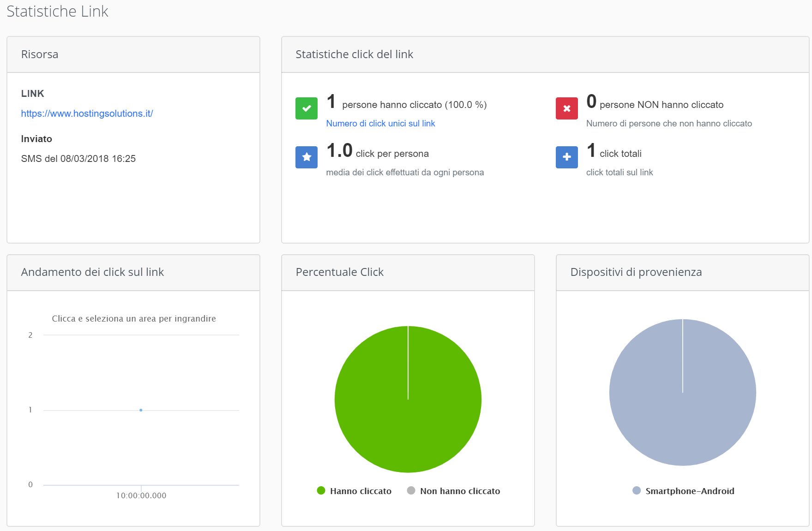This screenshot has height=531, width=812.
Task: Click 'SMS del 08/03/2018 16:25' text
Action: tap(78, 159)
